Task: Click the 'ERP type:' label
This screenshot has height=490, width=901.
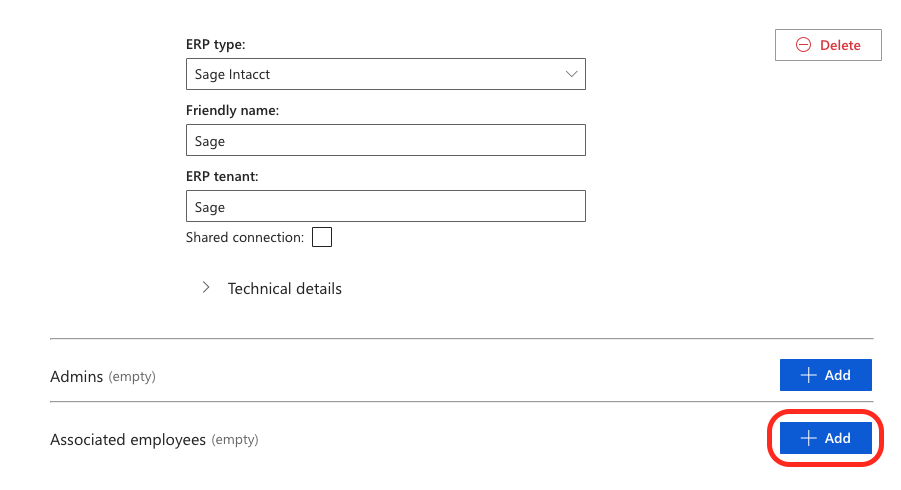Action: [215, 45]
